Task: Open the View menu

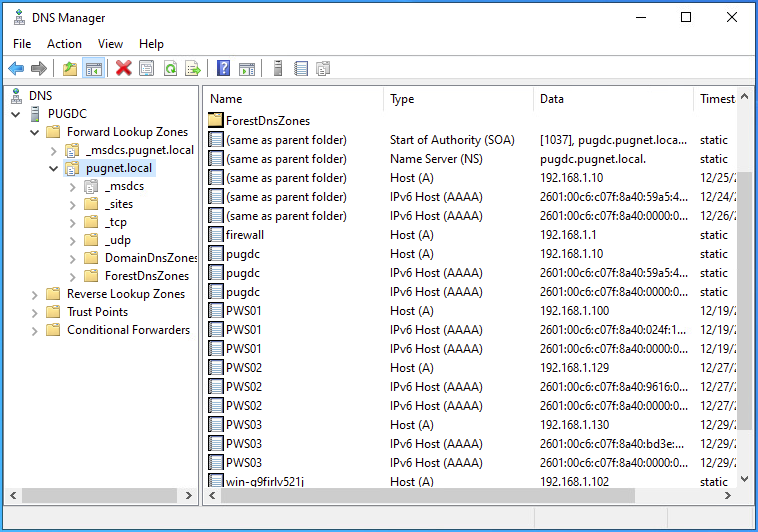Action: coord(110,44)
